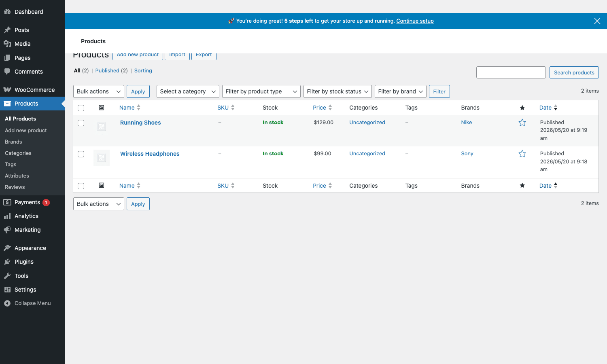Open the Brands submenu item
Viewport: 607px width, 364px height.
pos(13,142)
